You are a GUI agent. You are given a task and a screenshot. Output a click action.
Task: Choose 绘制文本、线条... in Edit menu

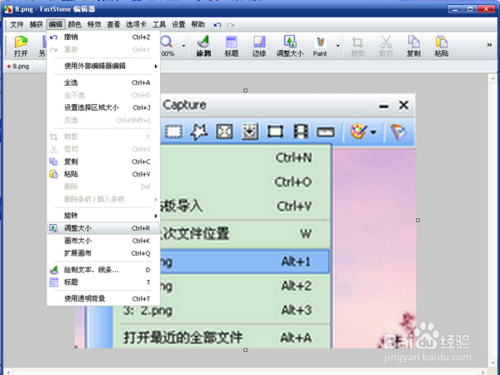104,270
